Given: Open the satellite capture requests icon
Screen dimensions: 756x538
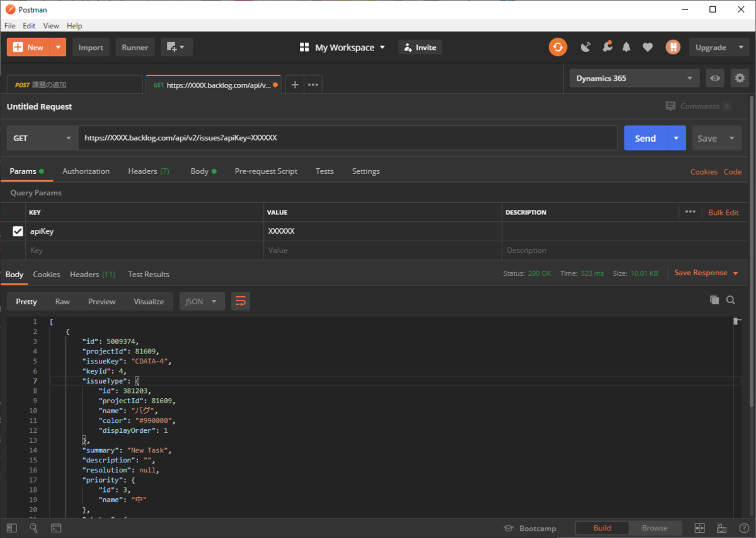Looking at the screenshot, I should click(586, 47).
